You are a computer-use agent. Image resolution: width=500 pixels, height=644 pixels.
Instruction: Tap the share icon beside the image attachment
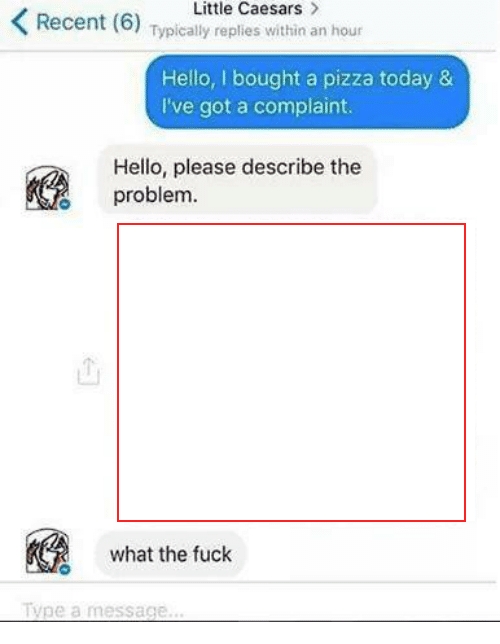coord(88,371)
